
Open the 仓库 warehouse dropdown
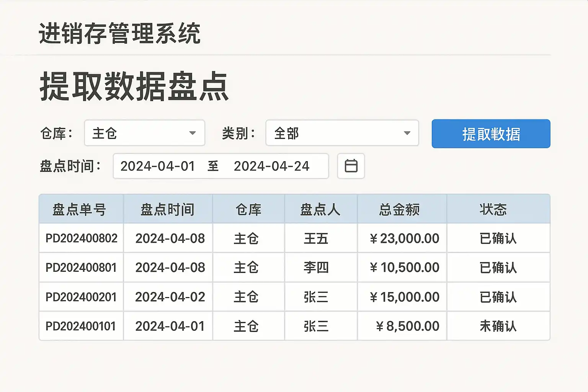coord(144,133)
